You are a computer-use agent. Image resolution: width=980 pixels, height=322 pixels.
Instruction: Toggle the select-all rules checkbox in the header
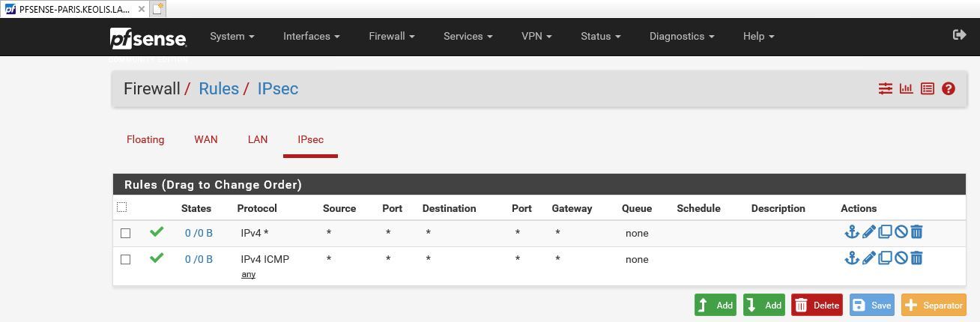[x=122, y=207]
